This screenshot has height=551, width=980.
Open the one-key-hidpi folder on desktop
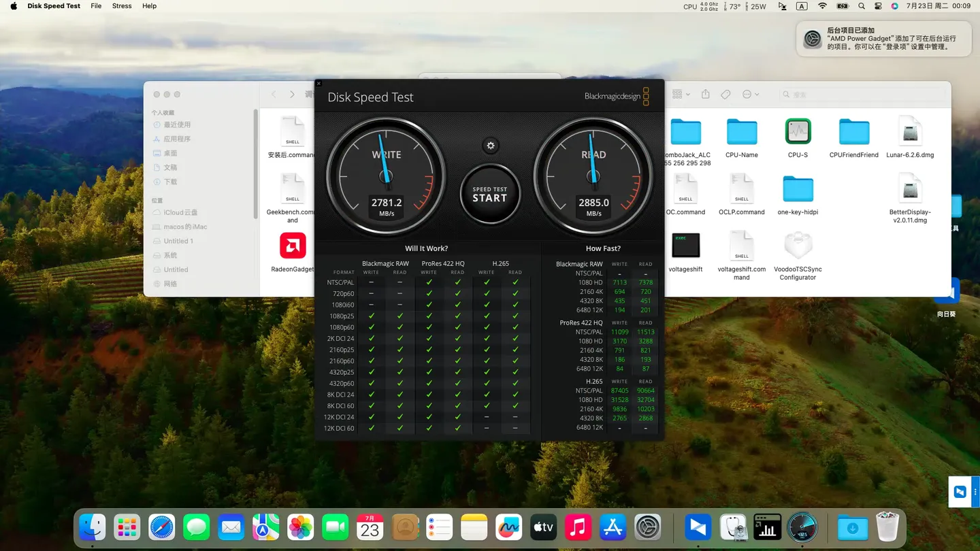(798, 188)
